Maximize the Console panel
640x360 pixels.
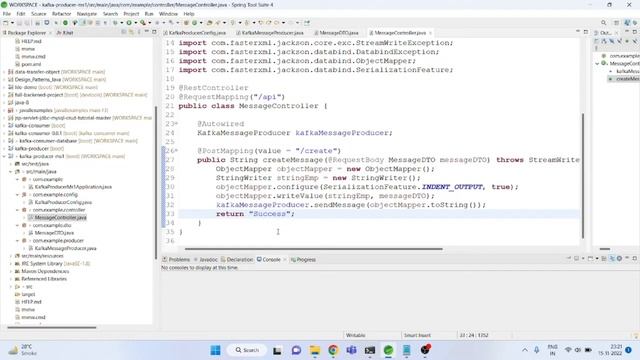[x=634, y=258]
